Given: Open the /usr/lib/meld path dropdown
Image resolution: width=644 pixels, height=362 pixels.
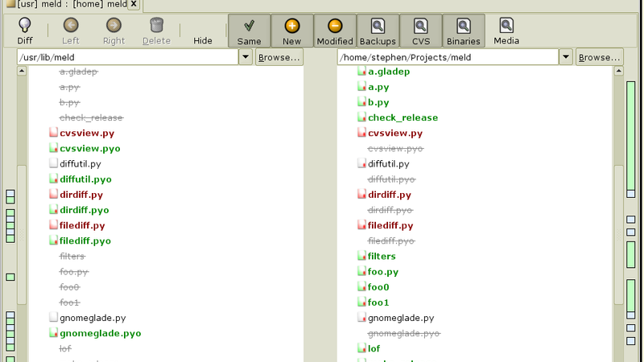Looking at the screenshot, I should 246,58.
